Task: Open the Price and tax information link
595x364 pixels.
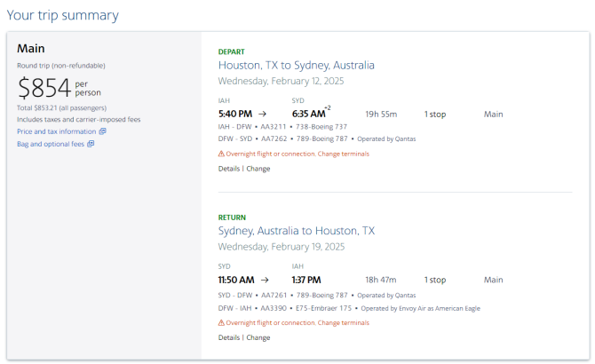Action: (57, 131)
